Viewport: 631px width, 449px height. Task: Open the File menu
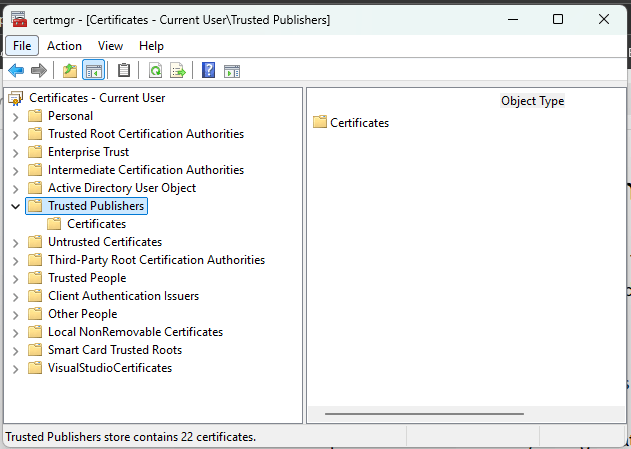pos(22,45)
